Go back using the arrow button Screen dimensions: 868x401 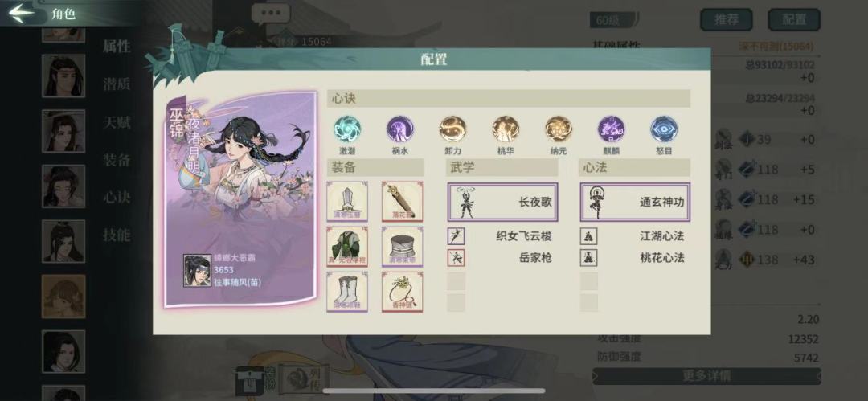tap(22, 14)
